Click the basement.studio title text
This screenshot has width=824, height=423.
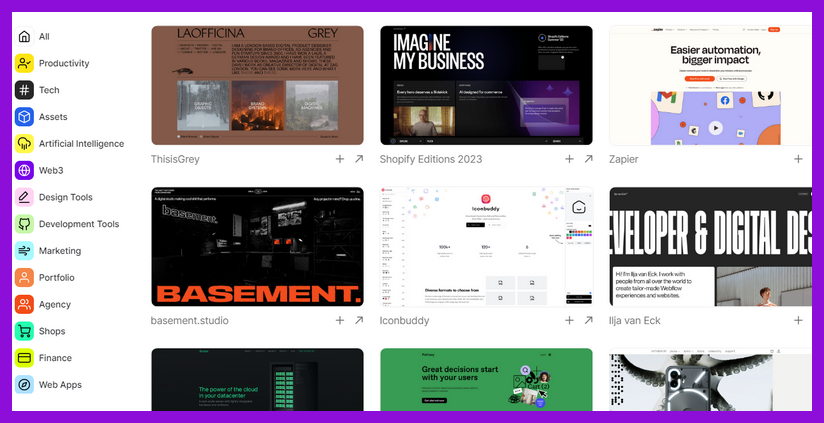pyautogui.click(x=190, y=321)
